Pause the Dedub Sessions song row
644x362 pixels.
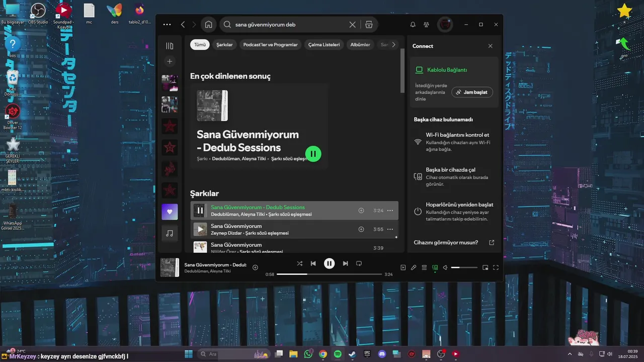pos(200,211)
